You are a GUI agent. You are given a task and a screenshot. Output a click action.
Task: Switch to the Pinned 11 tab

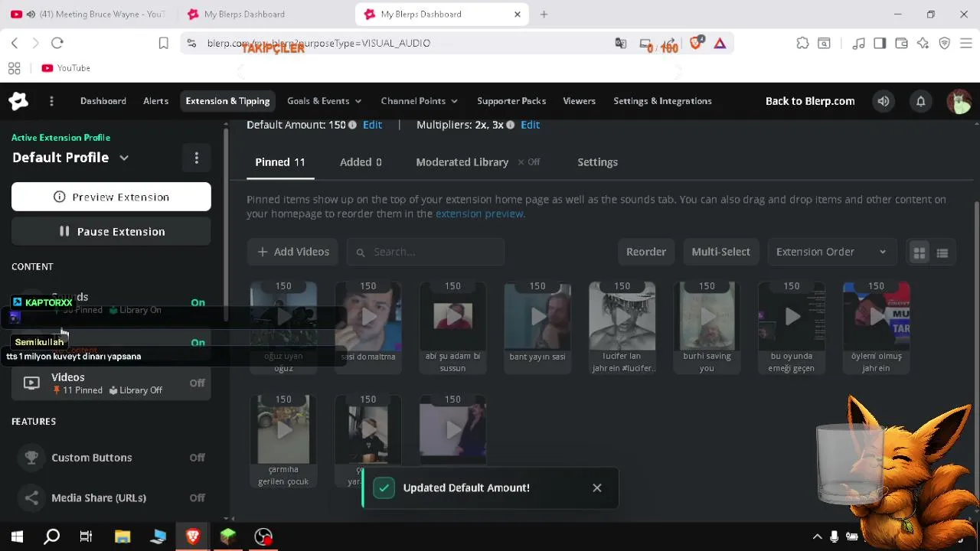click(x=280, y=162)
